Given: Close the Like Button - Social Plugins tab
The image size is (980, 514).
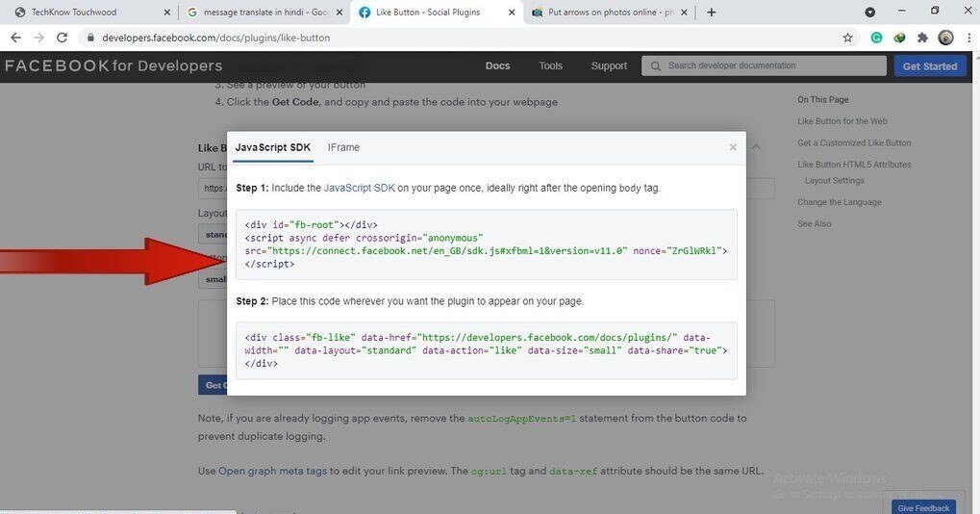Looking at the screenshot, I should 512,12.
